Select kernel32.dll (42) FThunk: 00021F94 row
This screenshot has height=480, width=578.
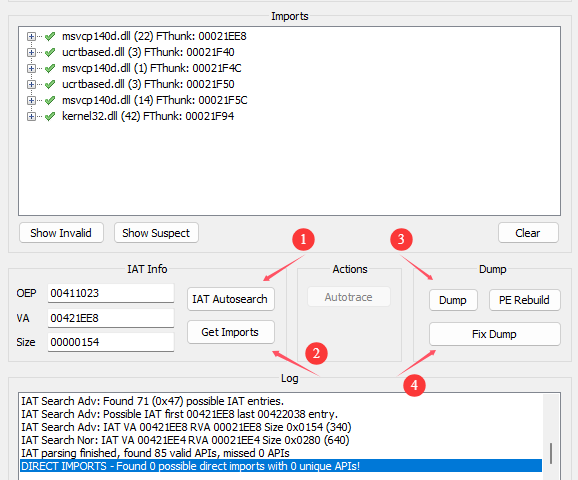pos(148,116)
